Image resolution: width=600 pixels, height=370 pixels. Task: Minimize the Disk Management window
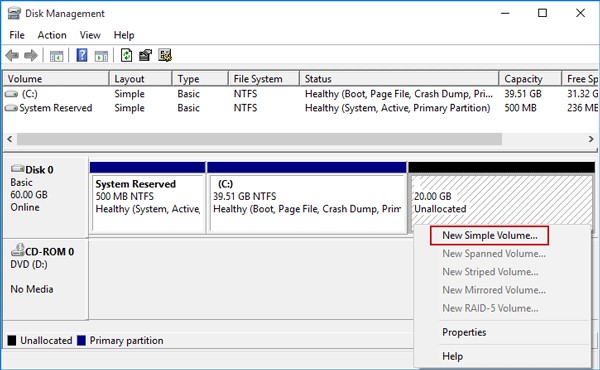click(505, 13)
